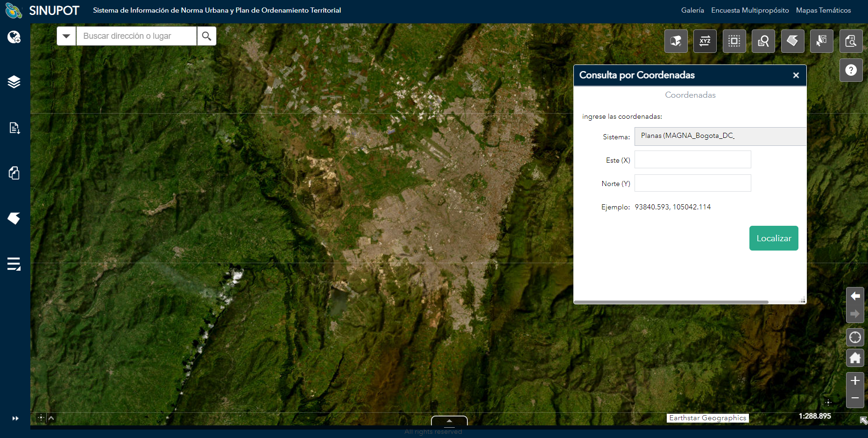The image size is (868, 438).
Task: Expand the sidebar with double arrows
Action: (15, 418)
